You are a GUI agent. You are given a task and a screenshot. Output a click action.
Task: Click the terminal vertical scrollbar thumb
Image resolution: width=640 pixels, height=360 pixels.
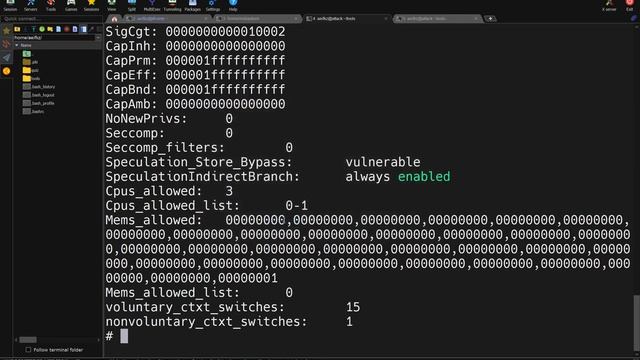coord(636,322)
